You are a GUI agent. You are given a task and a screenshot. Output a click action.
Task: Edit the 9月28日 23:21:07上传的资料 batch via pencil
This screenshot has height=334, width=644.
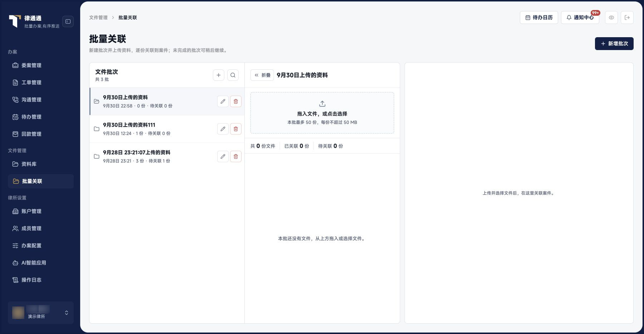pos(223,156)
